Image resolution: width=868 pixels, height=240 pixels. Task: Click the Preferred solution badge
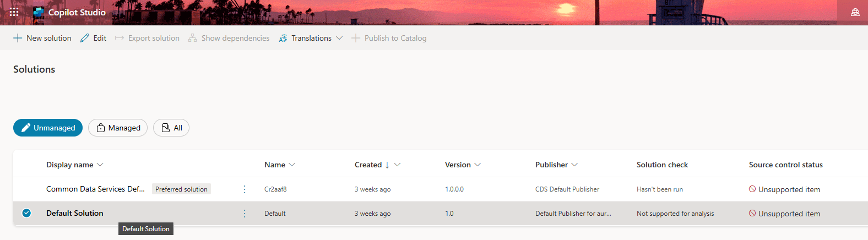[x=181, y=189]
